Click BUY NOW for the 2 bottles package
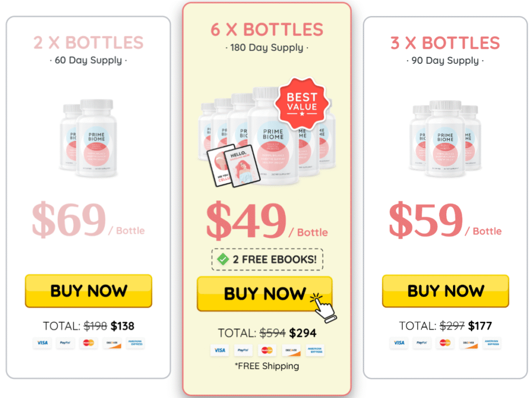This screenshot has height=398, width=532. (88, 291)
